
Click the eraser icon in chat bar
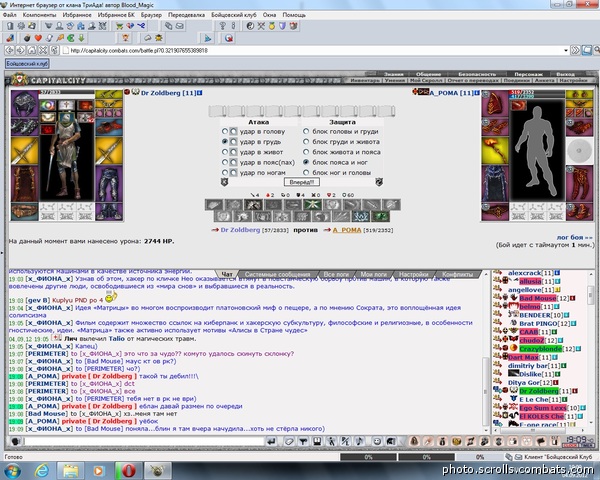coord(289,441)
